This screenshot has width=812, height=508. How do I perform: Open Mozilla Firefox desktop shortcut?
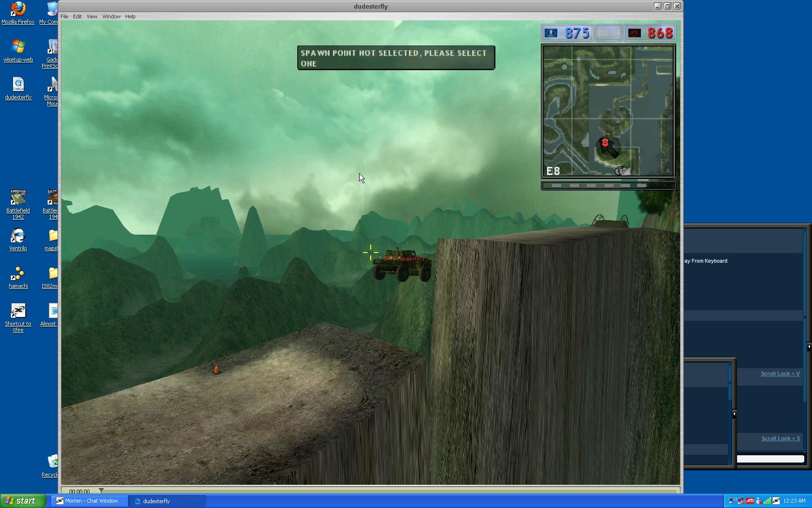18,13
